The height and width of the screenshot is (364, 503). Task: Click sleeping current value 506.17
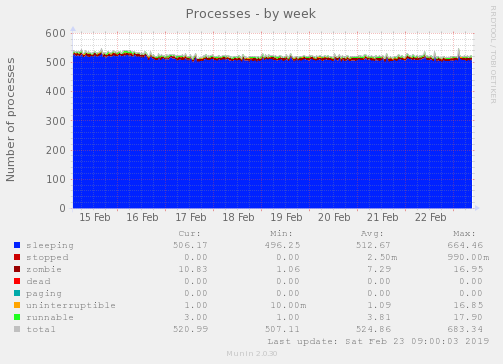coord(190,245)
